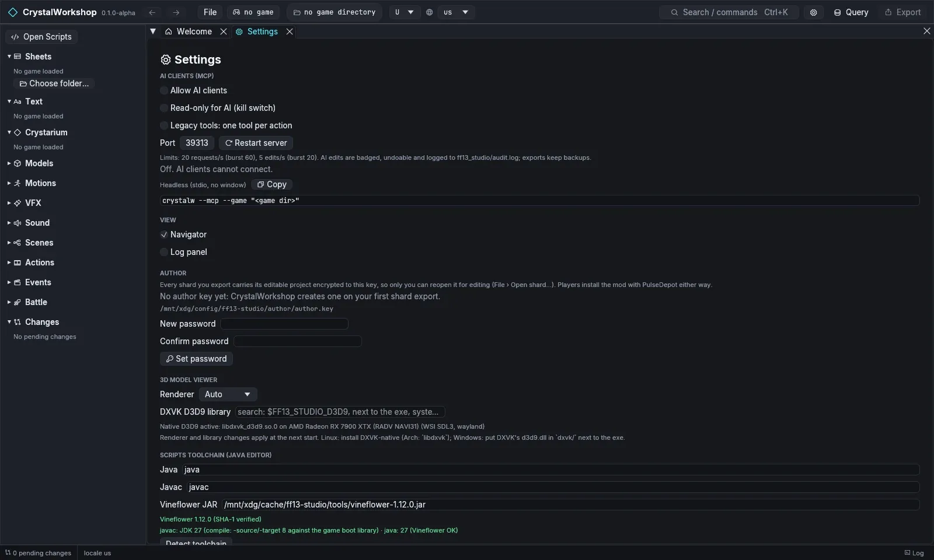Click the Models cube icon

(x=18, y=163)
